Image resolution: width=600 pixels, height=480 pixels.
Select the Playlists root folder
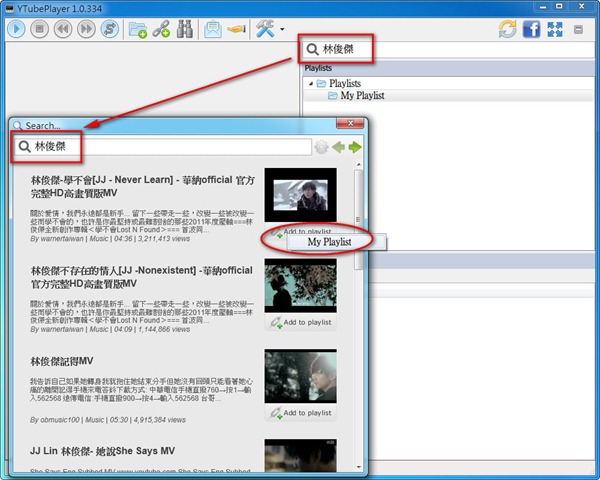coord(339,83)
